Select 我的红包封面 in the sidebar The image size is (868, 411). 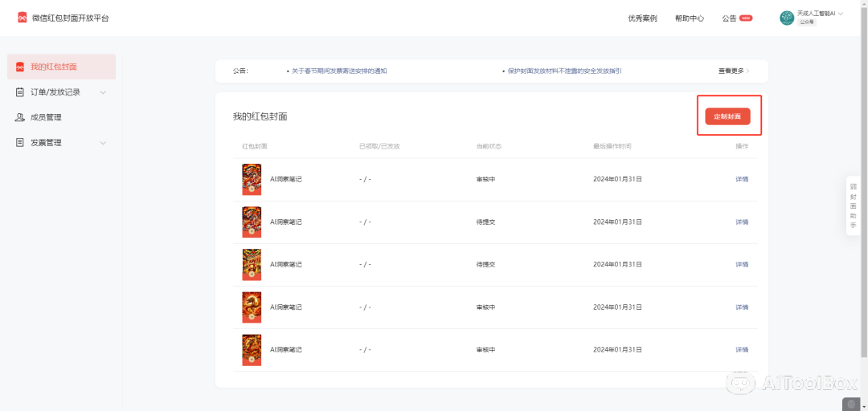tap(61, 67)
